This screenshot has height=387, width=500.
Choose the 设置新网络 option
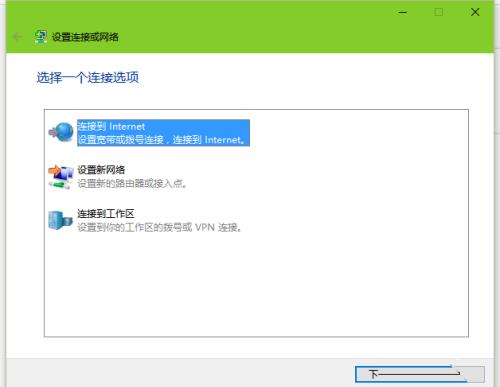tap(101, 170)
